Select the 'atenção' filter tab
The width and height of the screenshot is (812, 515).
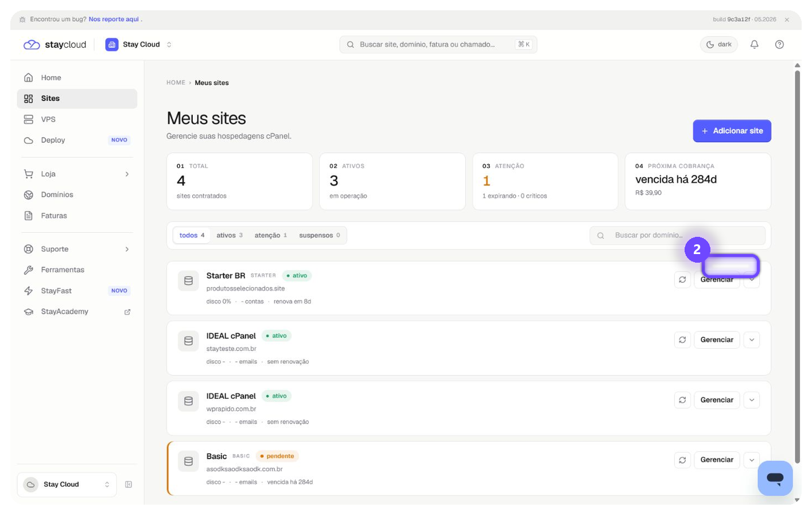(x=270, y=235)
